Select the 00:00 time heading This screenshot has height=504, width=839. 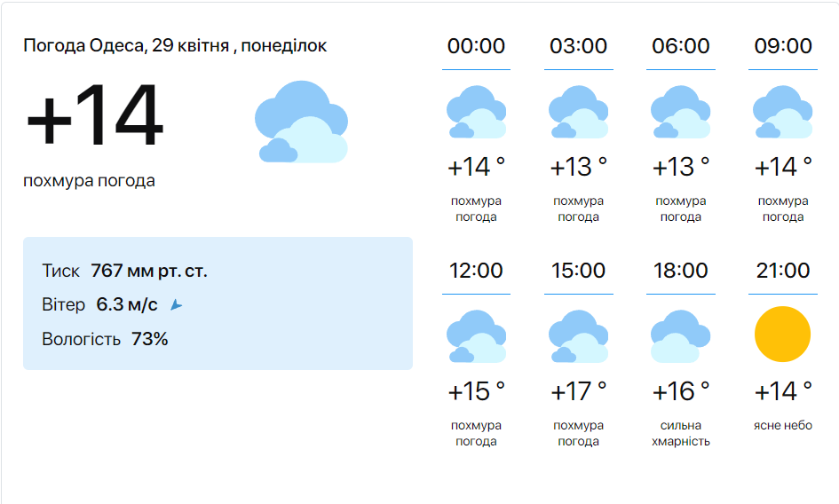coord(476,46)
